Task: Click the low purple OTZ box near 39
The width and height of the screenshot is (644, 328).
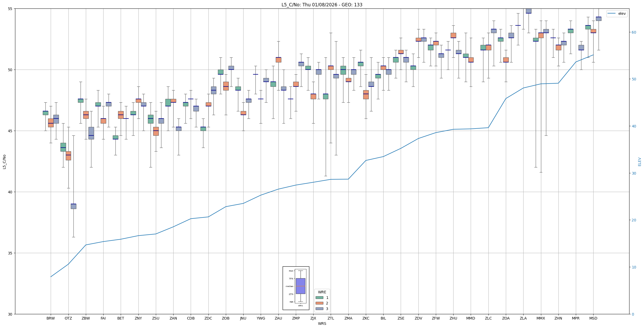Action: coord(73,206)
